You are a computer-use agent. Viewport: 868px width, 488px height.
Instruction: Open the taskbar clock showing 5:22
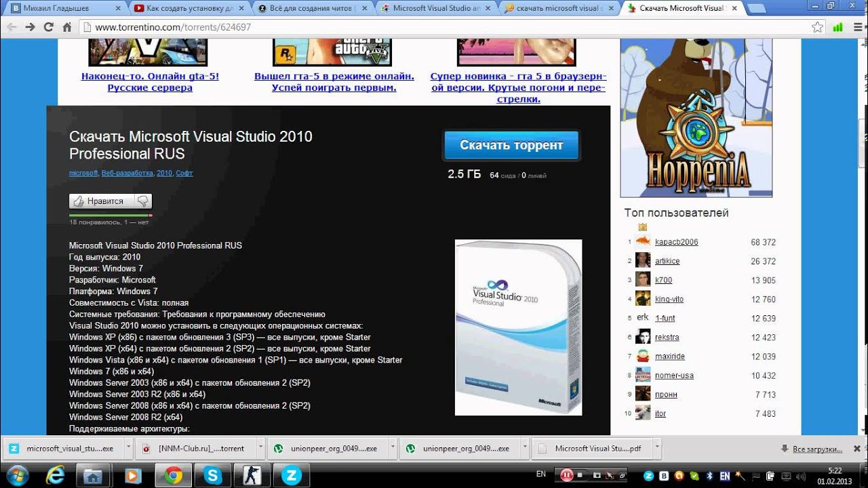834,476
